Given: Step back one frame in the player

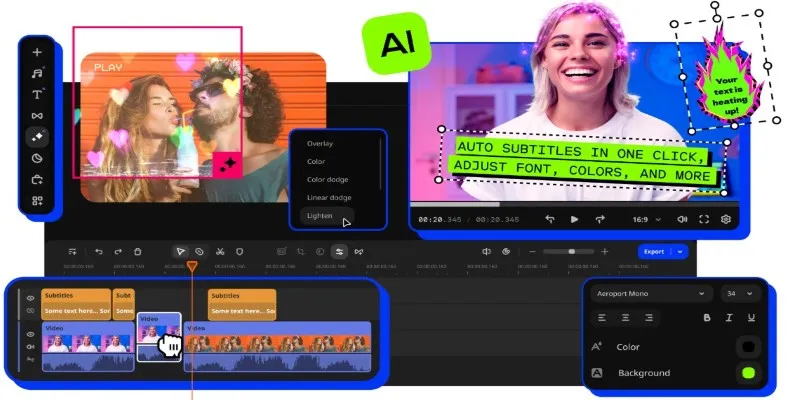Looking at the screenshot, I should (549, 219).
